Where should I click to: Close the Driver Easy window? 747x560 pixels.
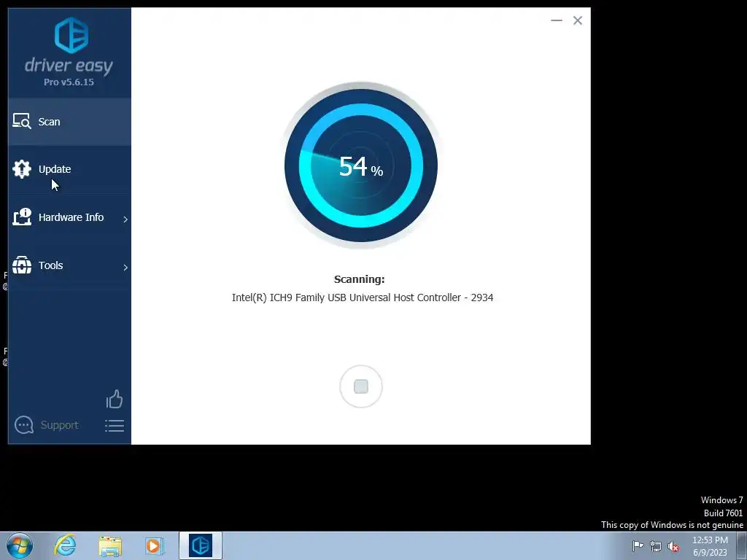[578, 20]
